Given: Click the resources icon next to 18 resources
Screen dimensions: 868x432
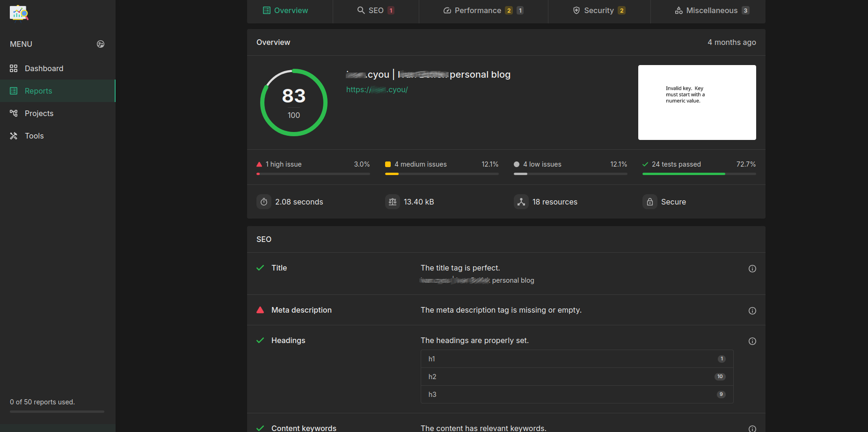Looking at the screenshot, I should pyautogui.click(x=521, y=202).
